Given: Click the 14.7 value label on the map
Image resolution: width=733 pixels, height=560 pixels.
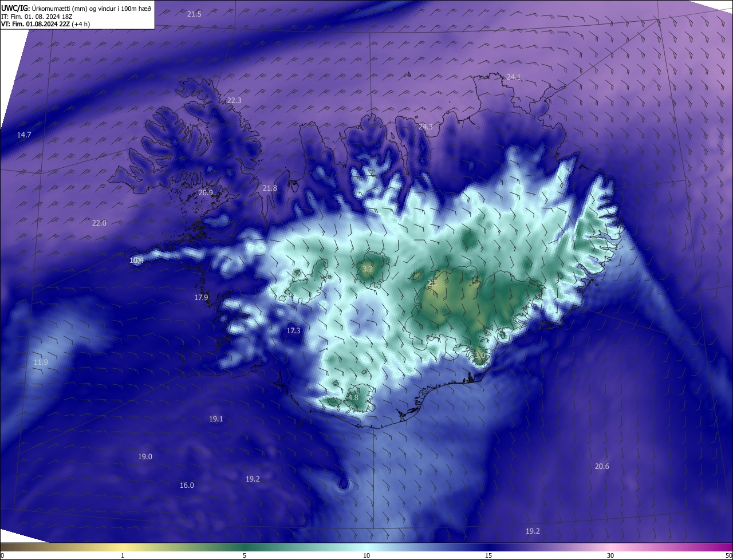Looking at the screenshot, I should pyautogui.click(x=24, y=135).
